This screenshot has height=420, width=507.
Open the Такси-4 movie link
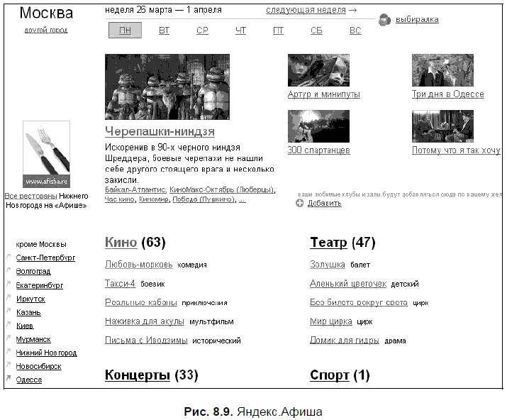point(120,284)
